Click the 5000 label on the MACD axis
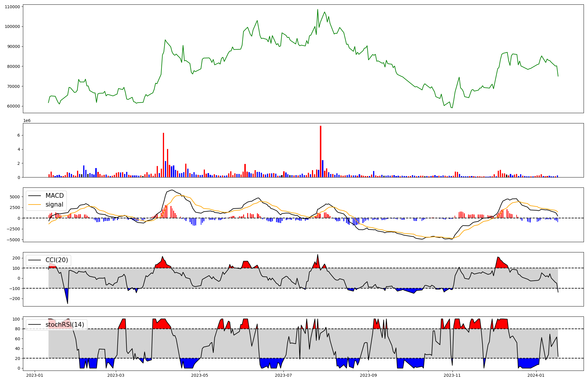588x382 pixels. pyautogui.click(x=15, y=197)
